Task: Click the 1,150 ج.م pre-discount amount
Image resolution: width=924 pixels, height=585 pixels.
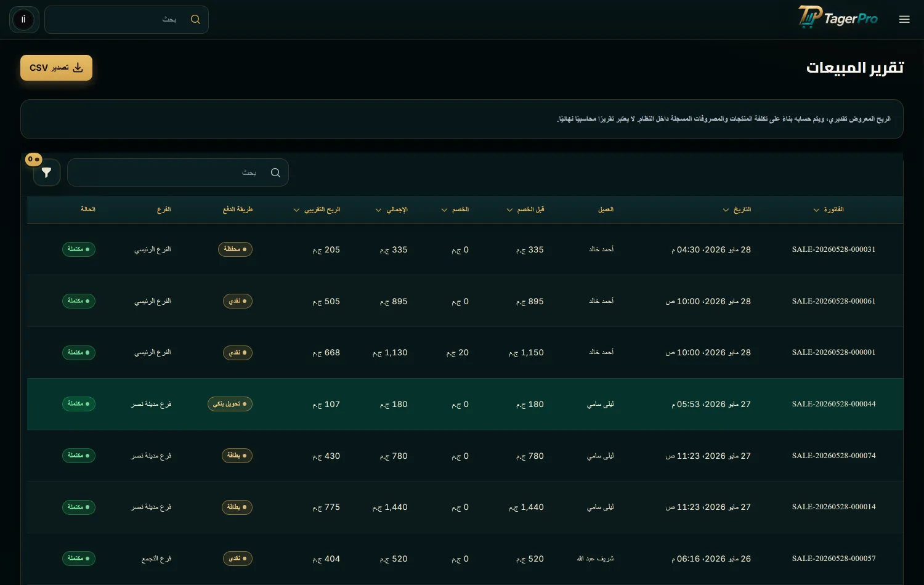Action: pyautogui.click(x=526, y=353)
